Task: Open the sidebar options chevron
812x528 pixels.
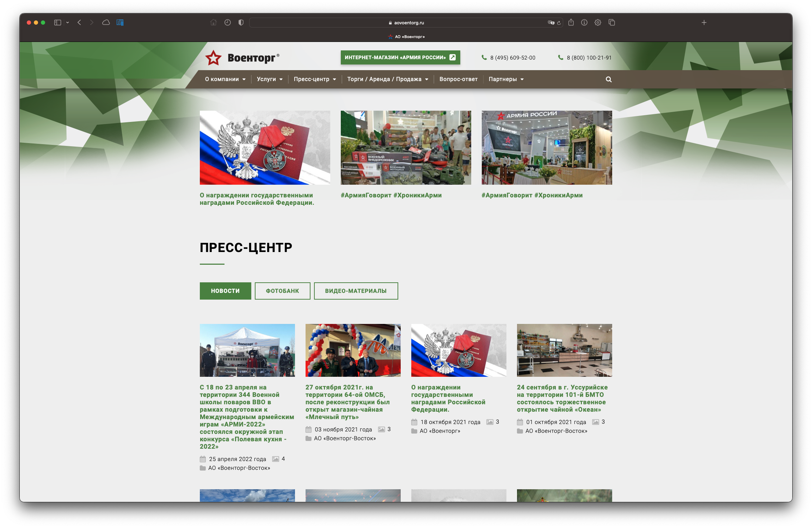Action: pyautogui.click(x=67, y=23)
